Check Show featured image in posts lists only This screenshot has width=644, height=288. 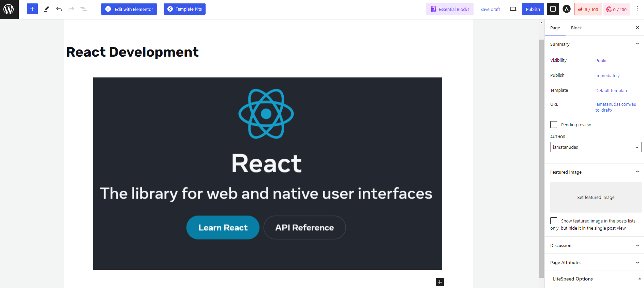pyautogui.click(x=554, y=221)
